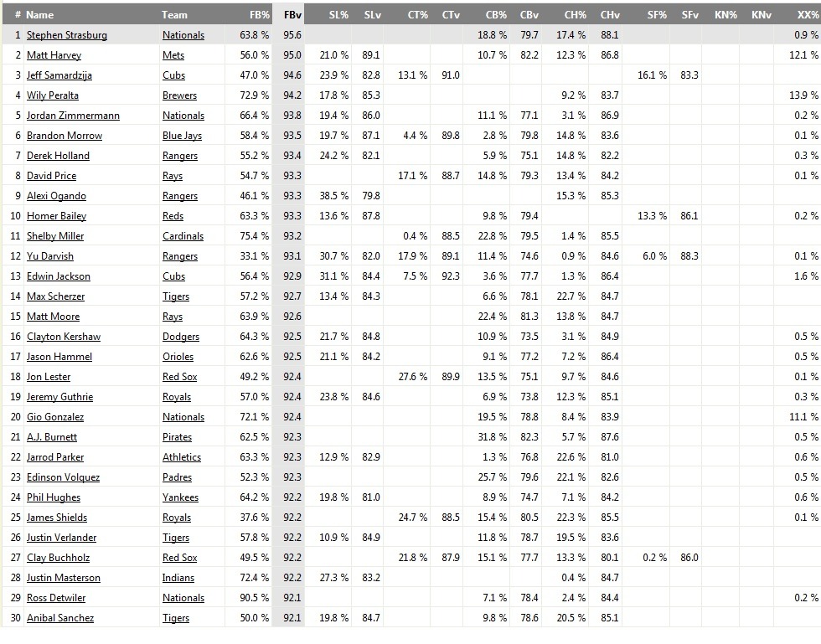Open the Dodgers team link
Image resolution: width=821 pixels, height=644 pixels.
tap(181, 337)
